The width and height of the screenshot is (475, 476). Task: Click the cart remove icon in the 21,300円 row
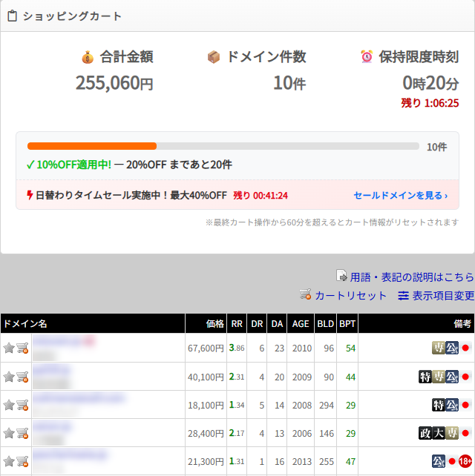point(22,461)
